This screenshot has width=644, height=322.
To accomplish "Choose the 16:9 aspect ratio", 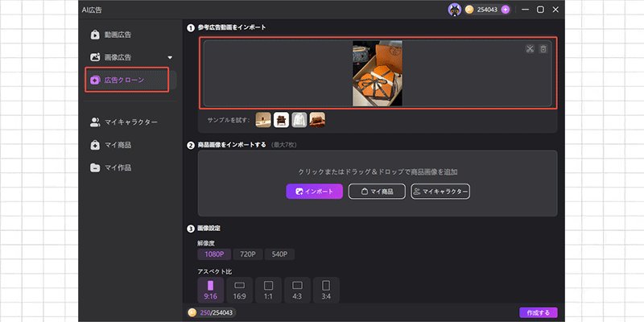I will [239, 290].
